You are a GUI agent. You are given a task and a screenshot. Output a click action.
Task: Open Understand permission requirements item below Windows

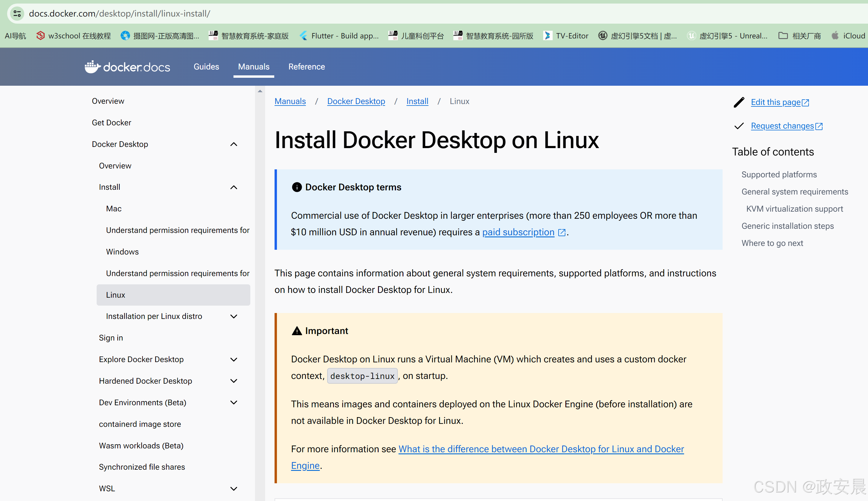(x=178, y=273)
